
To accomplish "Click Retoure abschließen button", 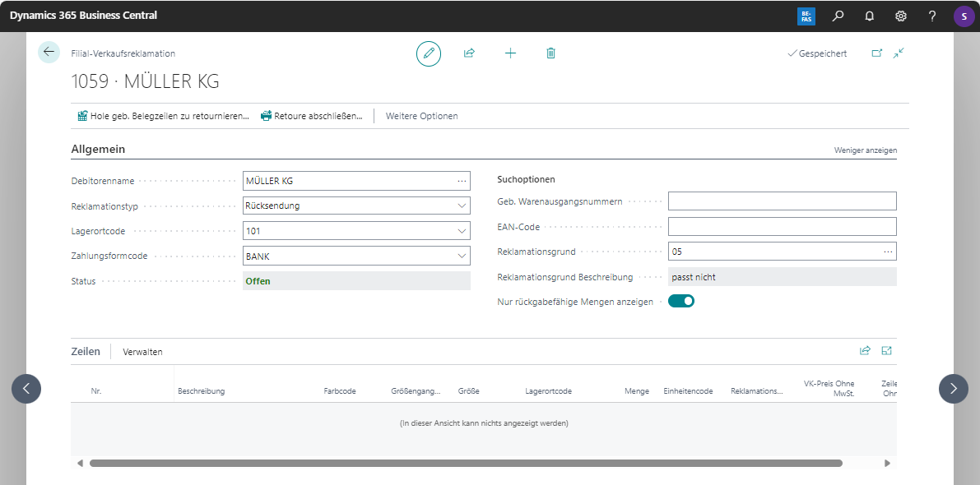I will [311, 116].
